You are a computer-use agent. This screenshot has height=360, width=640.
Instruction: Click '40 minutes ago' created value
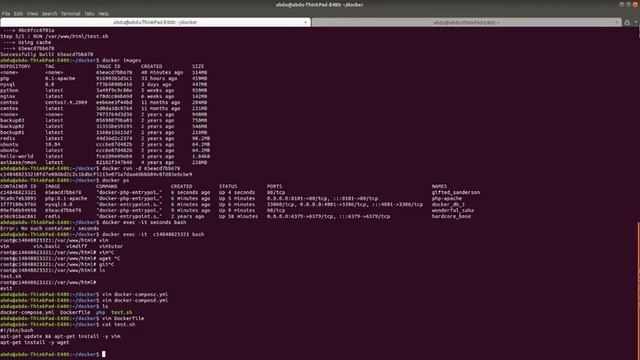click(162, 72)
